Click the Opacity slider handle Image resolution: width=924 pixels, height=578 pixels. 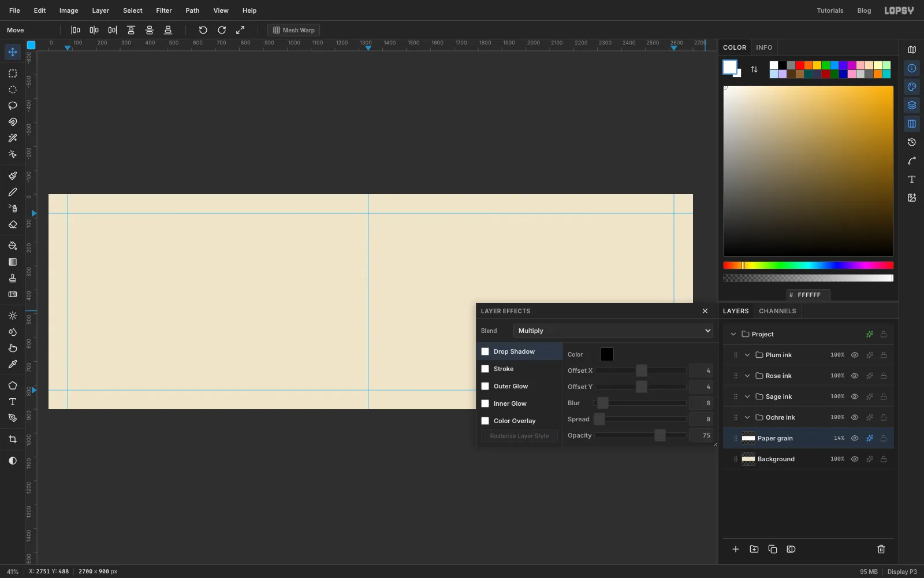click(x=660, y=435)
